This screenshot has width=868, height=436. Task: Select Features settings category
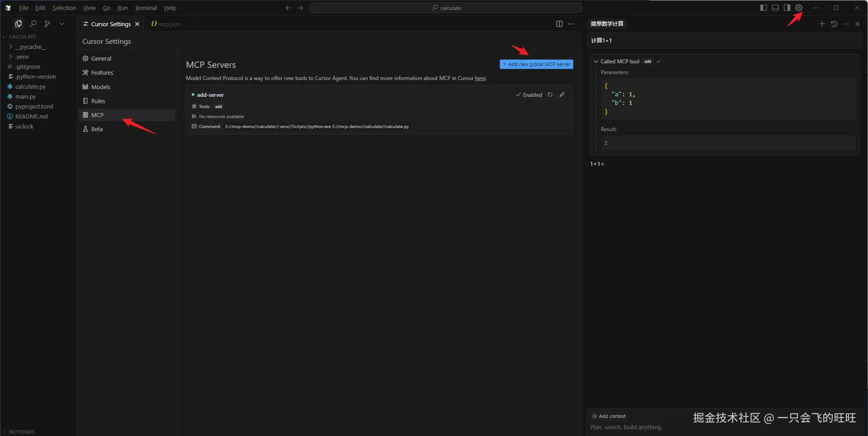click(x=127, y=72)
